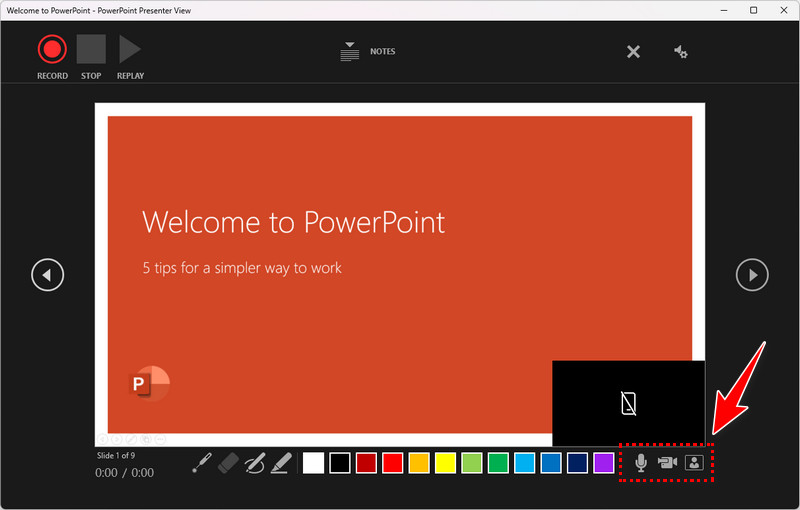Pick the yellow ink color
This screenshot has width=800, height=510.
point(445,463)
